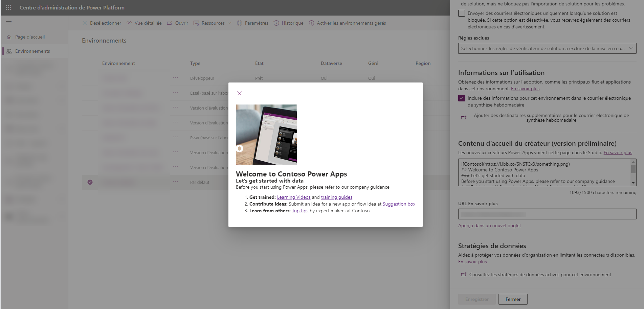Close the welcome preview dialog

coord(239,93)
